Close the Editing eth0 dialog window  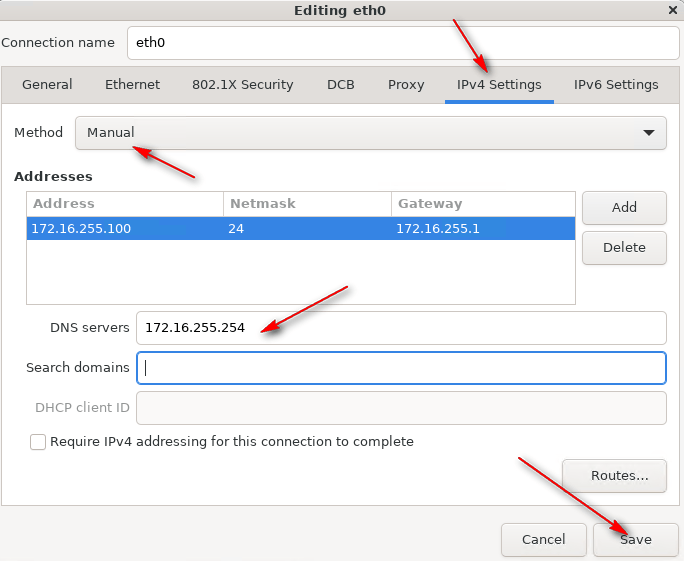[672, 10]
